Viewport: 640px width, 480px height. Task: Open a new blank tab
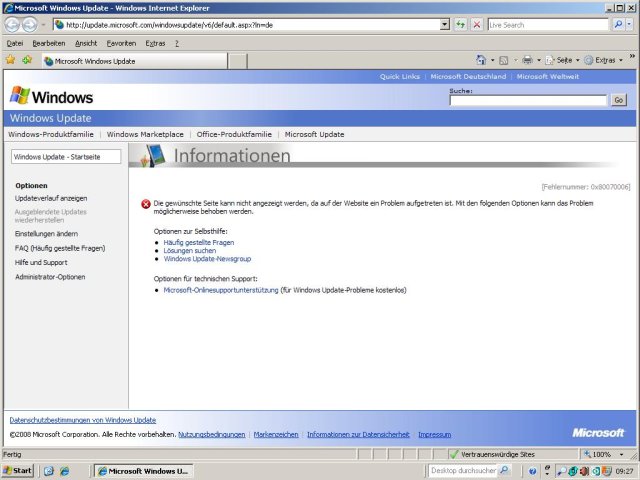[x=237, y=61]
